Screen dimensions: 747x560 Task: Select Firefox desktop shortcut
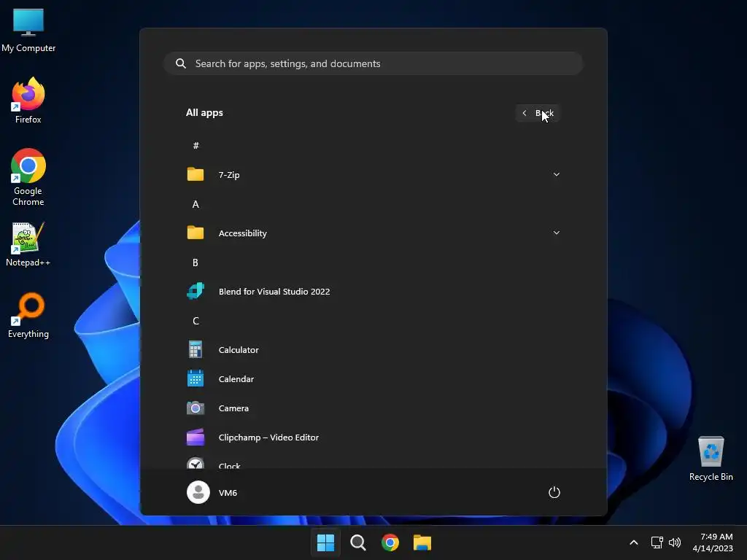pos(28,101)
